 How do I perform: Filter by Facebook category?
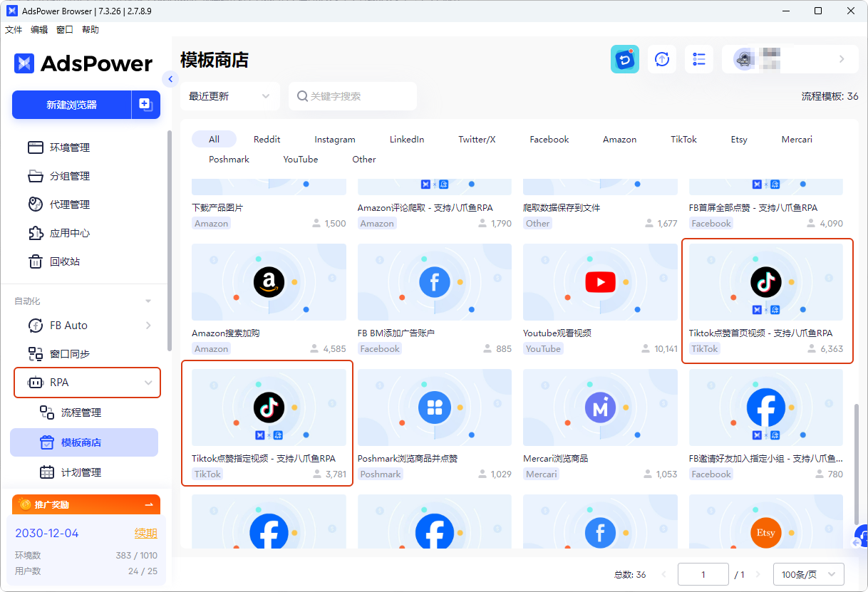click(549, 139)
